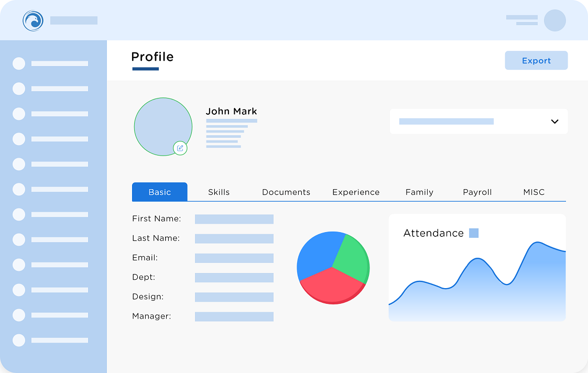588x373 pixels.
Task: Open the MISC tab
Action: point(534,192)
